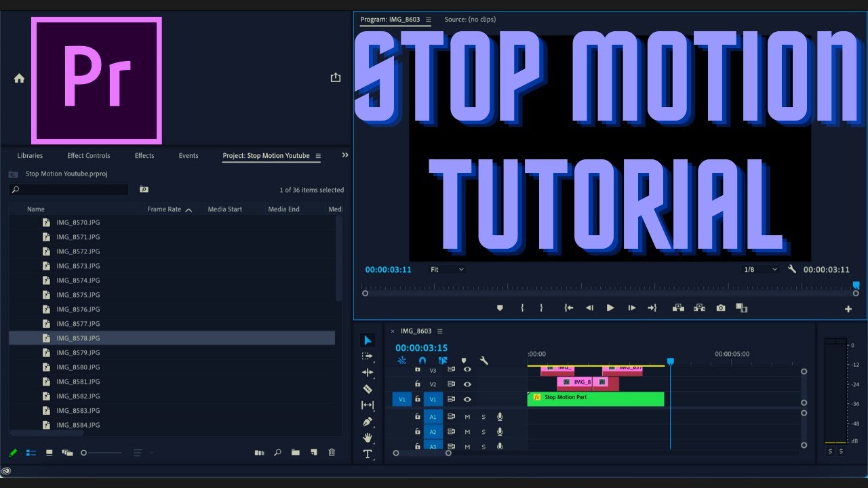Click Mark Out bracket icon
The height and width of the screenshot is (488, 868).
click(x=541, y=308)
